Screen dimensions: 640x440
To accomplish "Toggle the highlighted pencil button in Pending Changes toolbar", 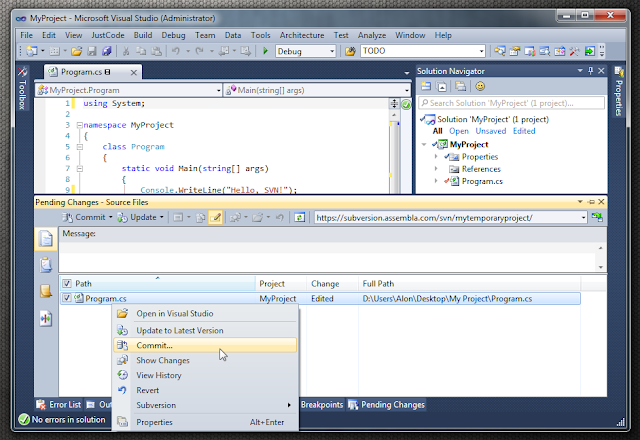I will (215, 217).
